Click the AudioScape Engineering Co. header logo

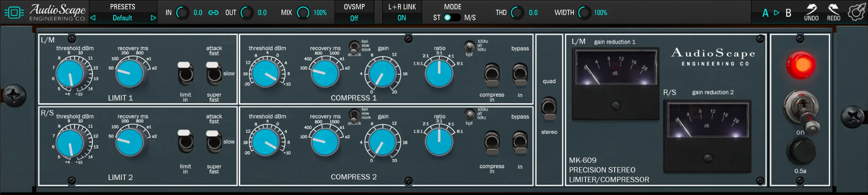(58, 12)
